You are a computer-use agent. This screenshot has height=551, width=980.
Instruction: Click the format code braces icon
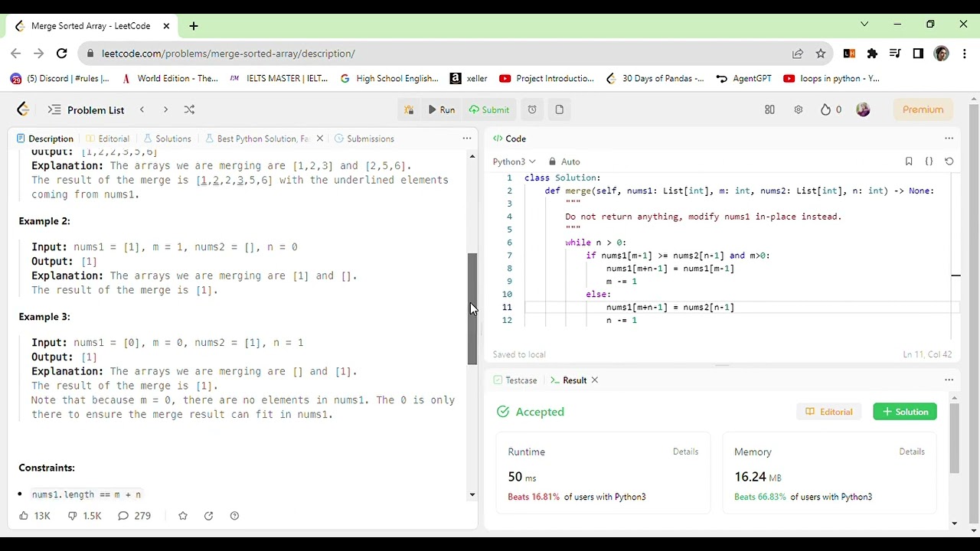[929, 161]
